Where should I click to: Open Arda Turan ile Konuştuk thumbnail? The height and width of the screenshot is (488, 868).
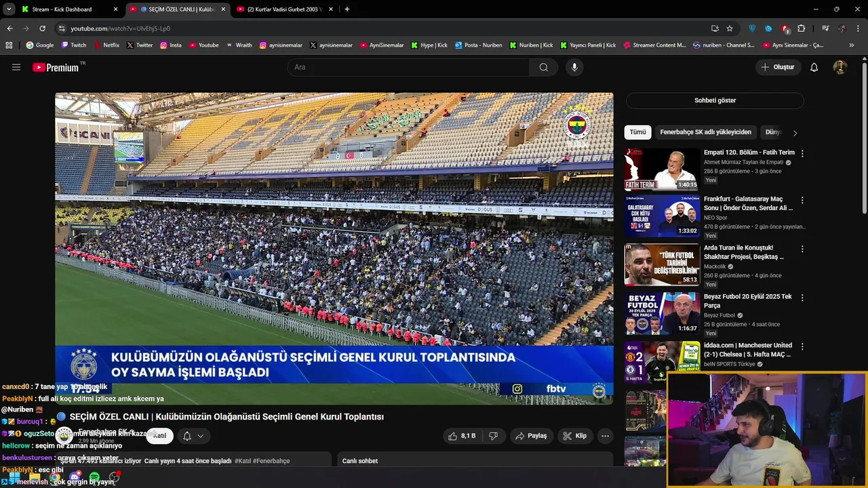pyautogui.click(x=662, y=265)
